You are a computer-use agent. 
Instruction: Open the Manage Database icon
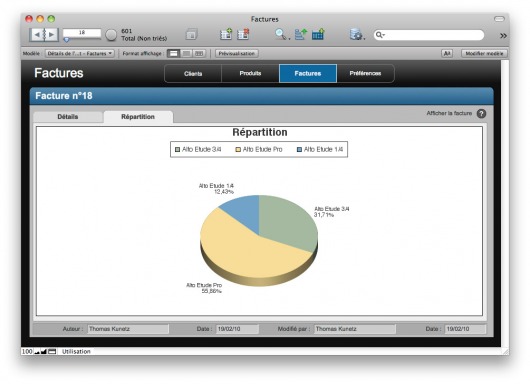click(356, 34)
